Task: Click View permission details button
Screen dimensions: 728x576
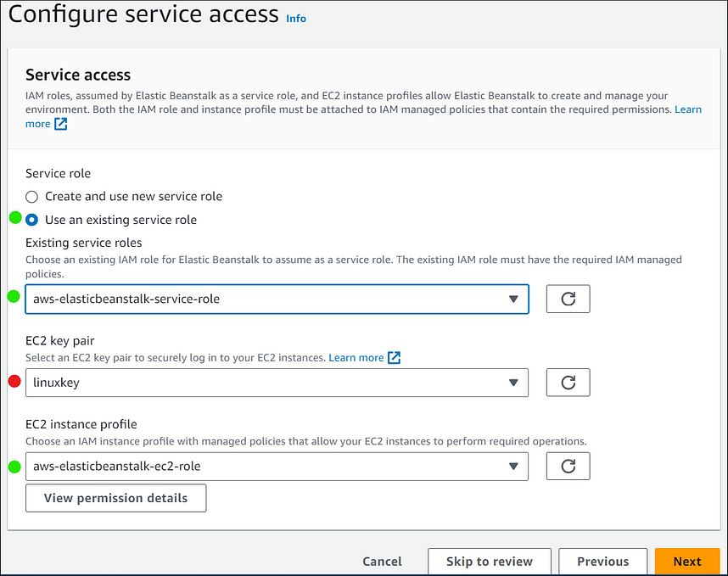Action: 115,498
